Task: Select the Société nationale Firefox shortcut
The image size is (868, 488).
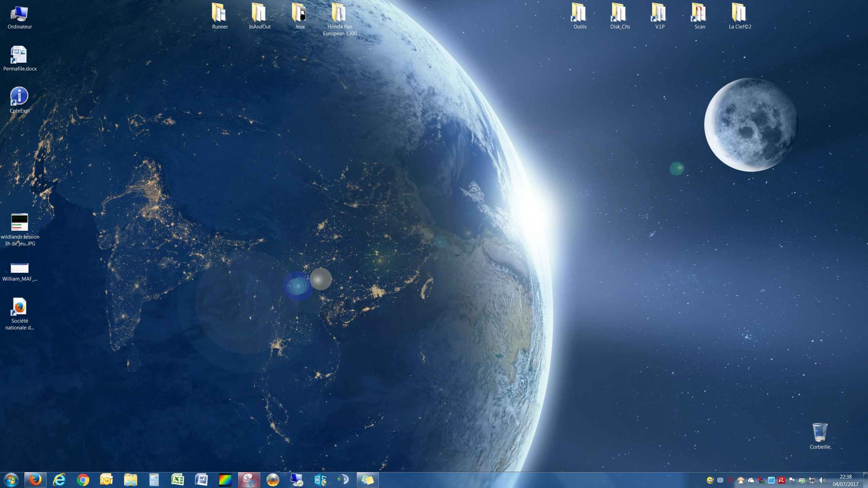Action: [x=20, y=314]
